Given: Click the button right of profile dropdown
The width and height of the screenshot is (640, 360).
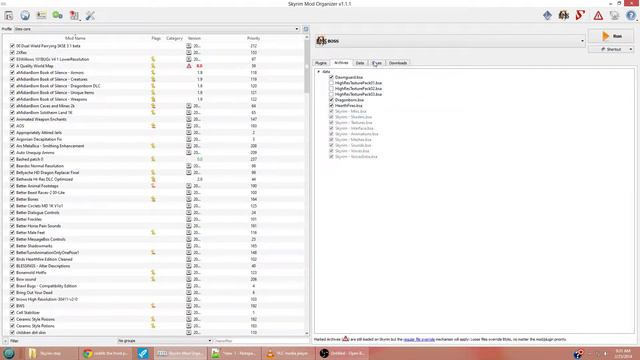Looking at the screenshot, I should (306, 29).
